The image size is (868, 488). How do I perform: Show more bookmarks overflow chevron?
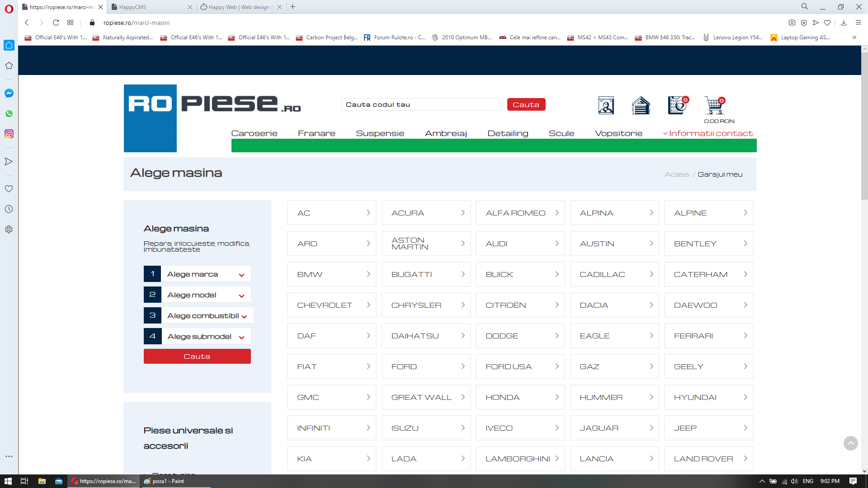854,38
